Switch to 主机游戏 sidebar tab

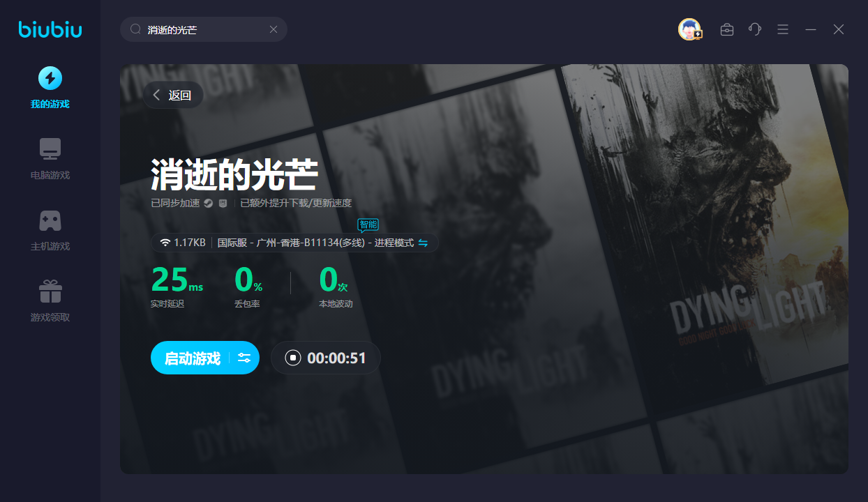[50, 229]
